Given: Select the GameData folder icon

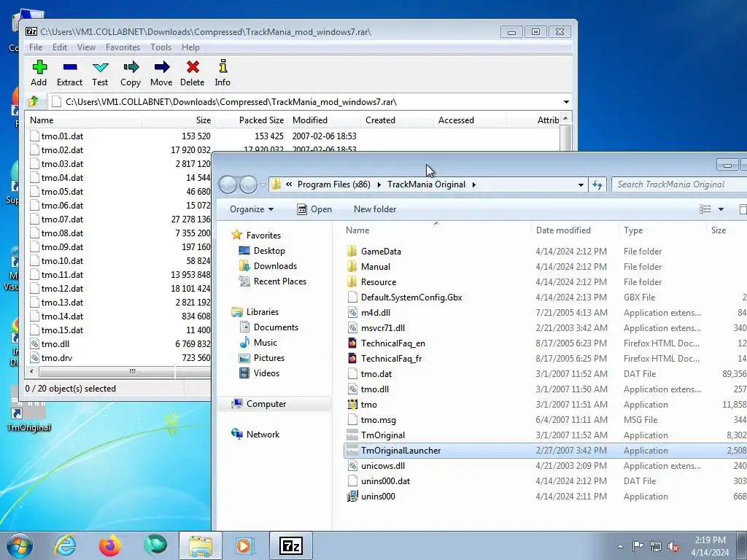Looking at the screenshot, I should tap(352, 252).
